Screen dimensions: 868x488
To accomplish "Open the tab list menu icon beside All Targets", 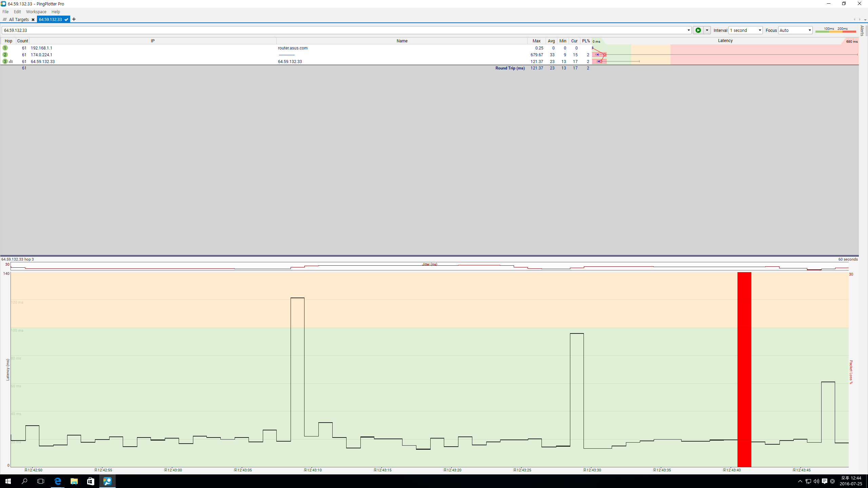I will click(x=5, y=19).
